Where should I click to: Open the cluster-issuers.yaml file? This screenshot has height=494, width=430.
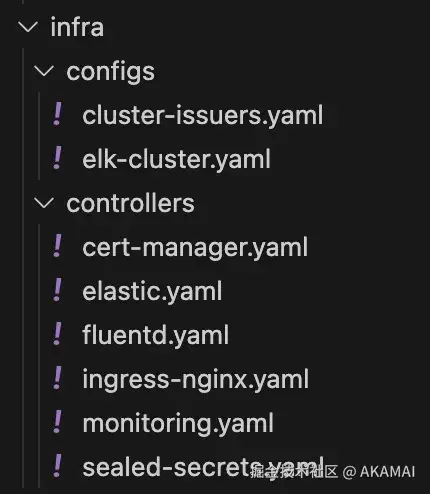click(x=203, y=115)
